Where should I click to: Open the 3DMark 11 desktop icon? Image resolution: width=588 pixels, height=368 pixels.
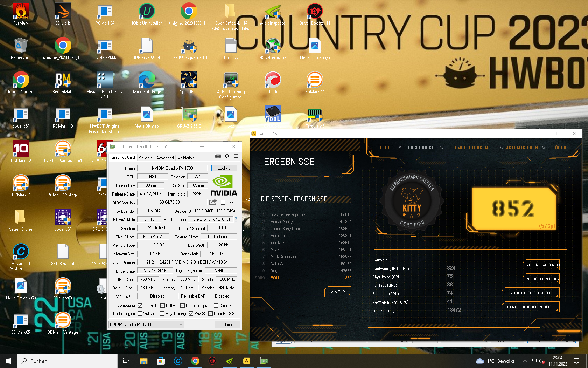click(315, 83)
